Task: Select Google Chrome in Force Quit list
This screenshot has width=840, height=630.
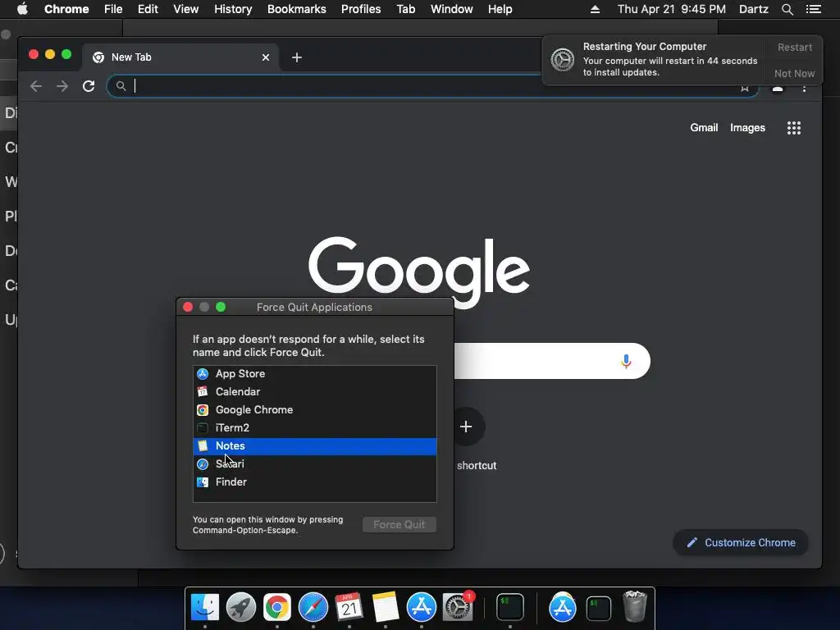Action: point(315,410)
